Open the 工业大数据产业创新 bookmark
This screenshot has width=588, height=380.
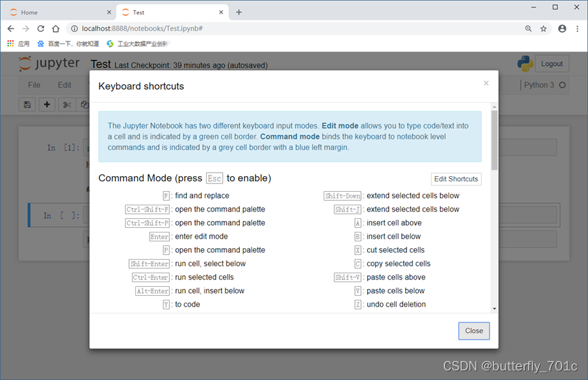pyautogui.click(x=137, y=44)
